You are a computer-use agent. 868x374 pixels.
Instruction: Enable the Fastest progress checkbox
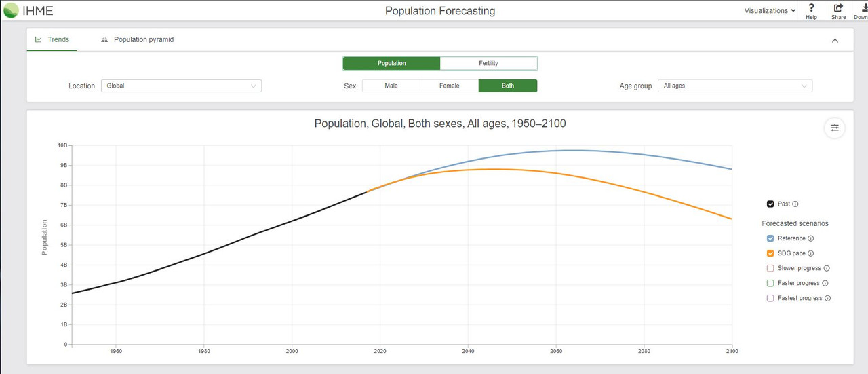(x=770, y=298)
